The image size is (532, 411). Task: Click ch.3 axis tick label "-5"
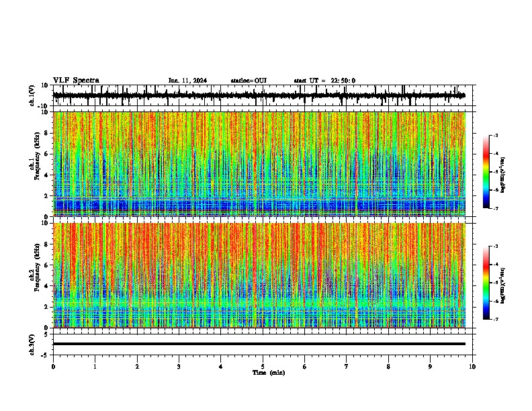pos(45,355)
